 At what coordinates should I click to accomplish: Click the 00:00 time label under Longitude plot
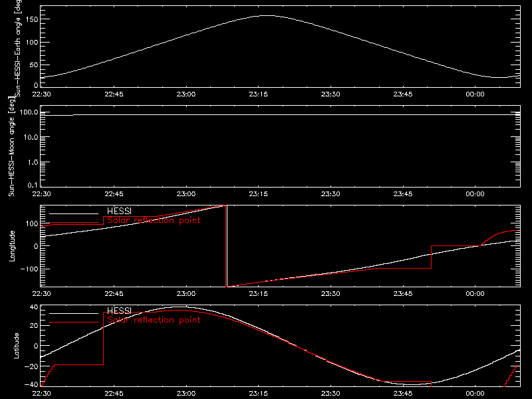[475, 294]
